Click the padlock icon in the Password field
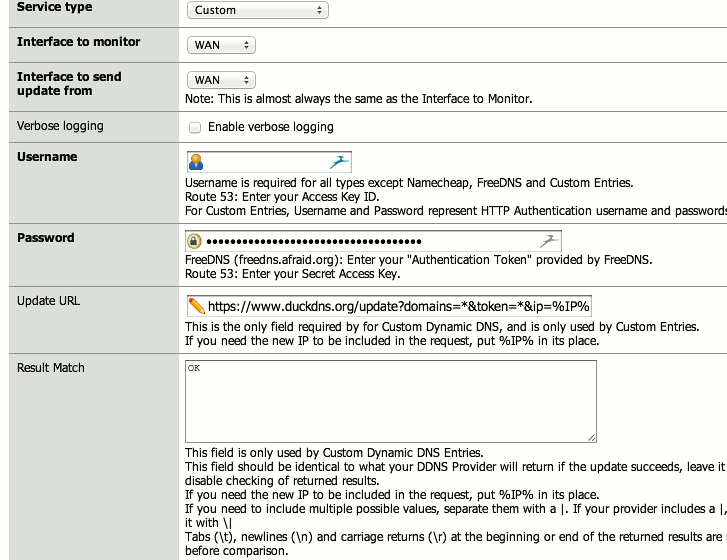727x560 pixels. [x=195, y=241]
